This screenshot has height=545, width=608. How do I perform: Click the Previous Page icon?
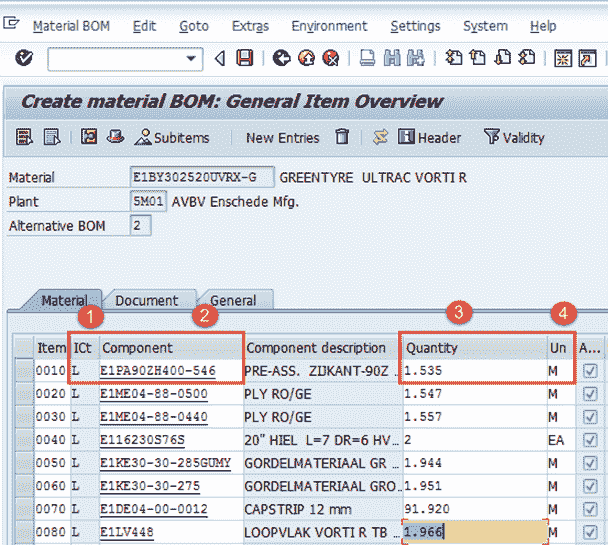[x=478, y=58]
